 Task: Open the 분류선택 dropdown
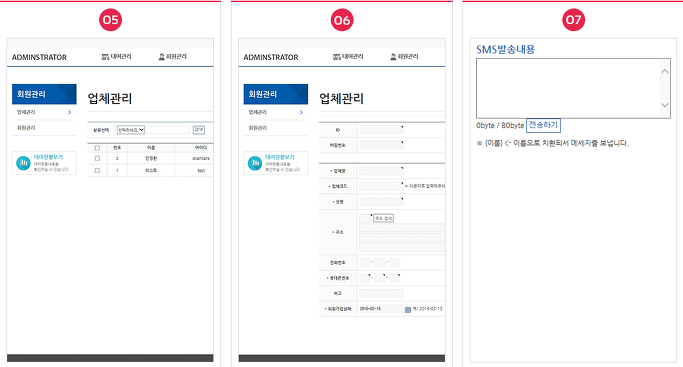click(131, 130)
